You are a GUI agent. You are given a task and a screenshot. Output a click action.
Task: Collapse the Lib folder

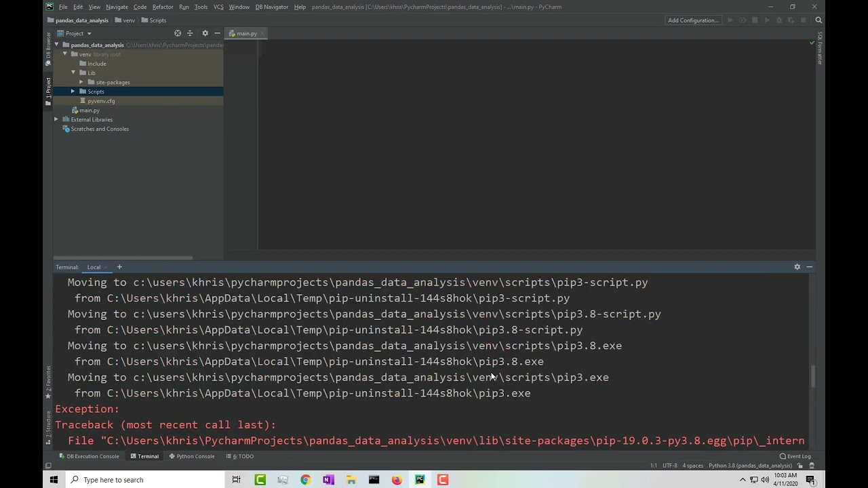tap(73, 73)
